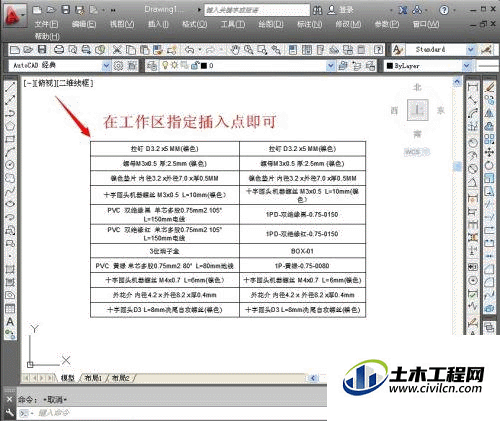Click the keyword search input box
This screenshot has height=421, width=500.
(x=257, y=10)
